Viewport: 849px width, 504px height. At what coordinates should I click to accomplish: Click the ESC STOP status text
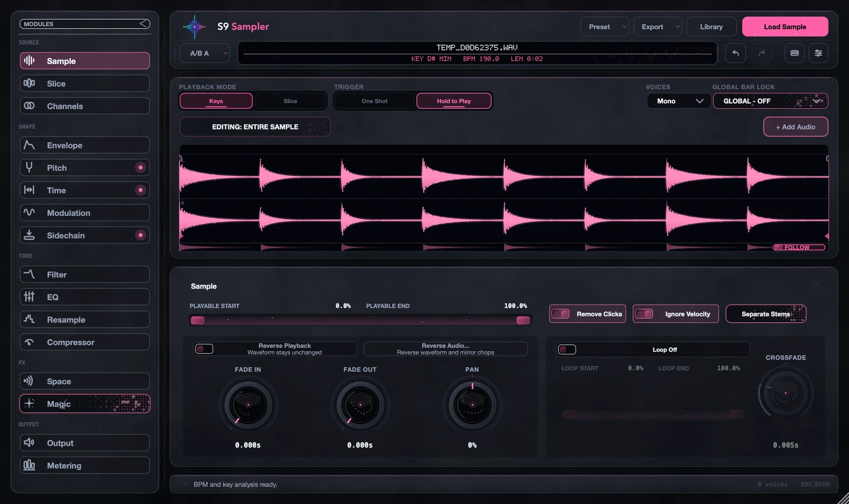pyautogui.click(x=816, y=484)
